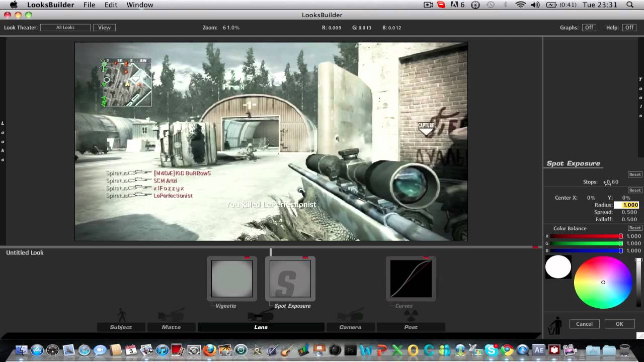This screenshot has height=362, width=644.
Task: Toggle Graphs Off button
Action: point(589,28)
